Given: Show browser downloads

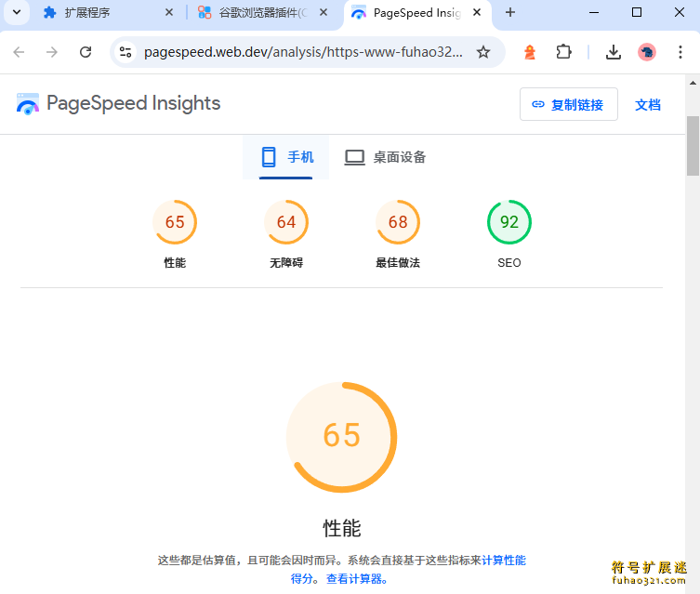Looking at the screenshot, I should [614, 52].
